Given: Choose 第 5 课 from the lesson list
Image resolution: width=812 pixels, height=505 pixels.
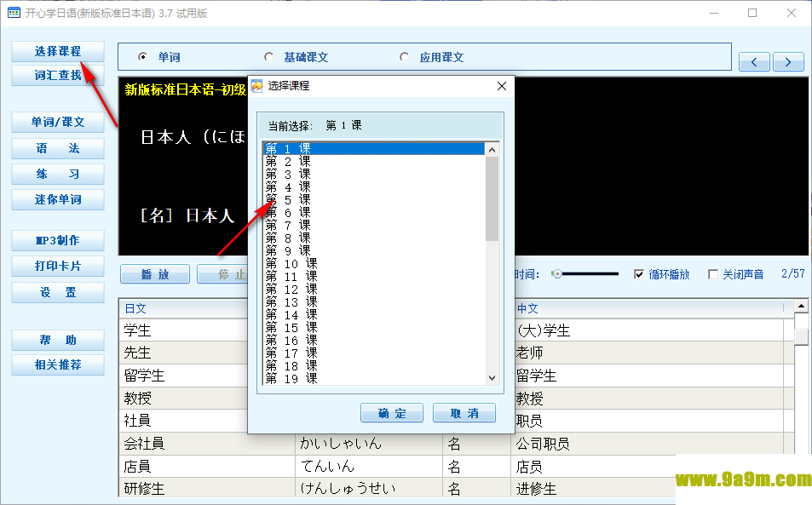Looking at the screenshot, I should 290,198.
